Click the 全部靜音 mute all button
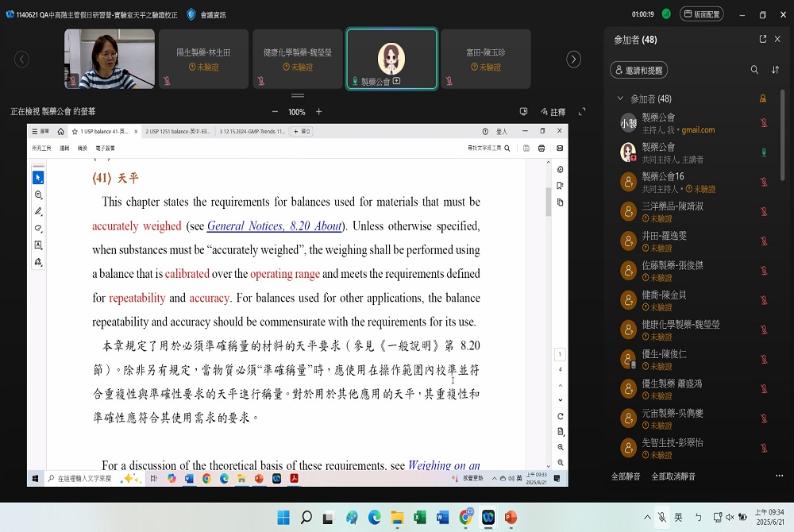The width and height of the screenshot is (794, 532). pyautogui.click(x=626, y=476)
